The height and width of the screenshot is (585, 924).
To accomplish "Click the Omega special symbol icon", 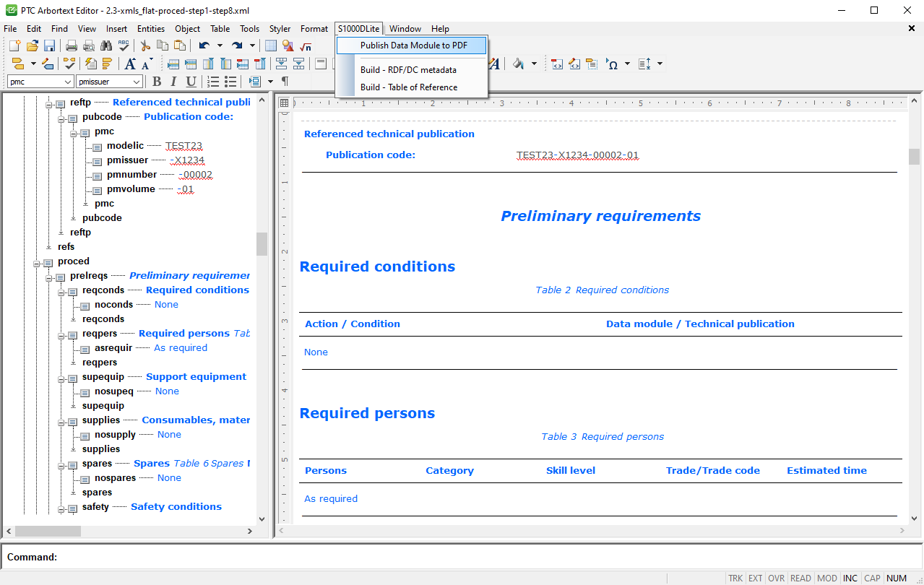I will pyautogui.click(x=613, y=64).
